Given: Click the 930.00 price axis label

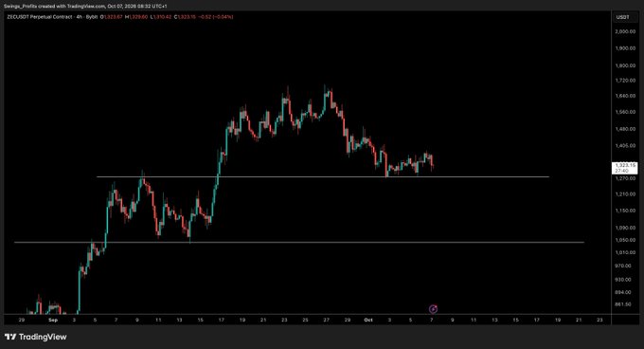Looking at the screenshot, I should tap(624, 280).
